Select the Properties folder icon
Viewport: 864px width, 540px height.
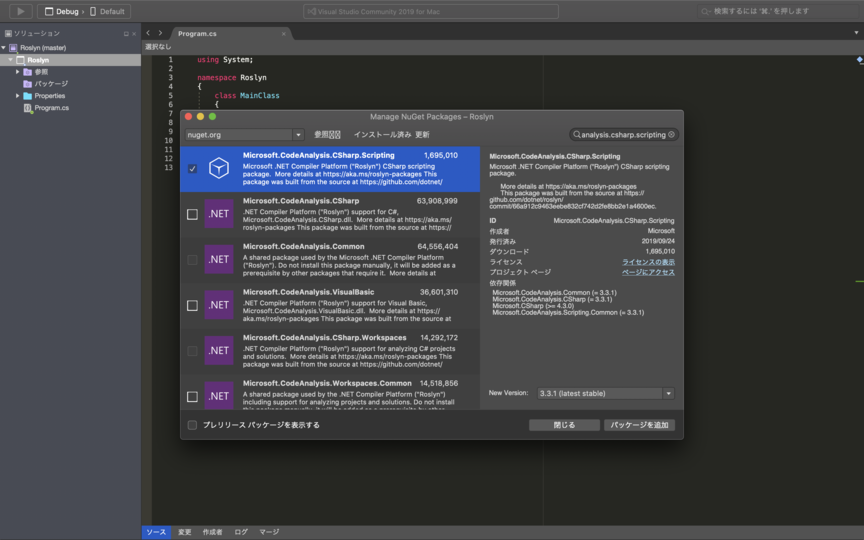(x=28, y=96)
